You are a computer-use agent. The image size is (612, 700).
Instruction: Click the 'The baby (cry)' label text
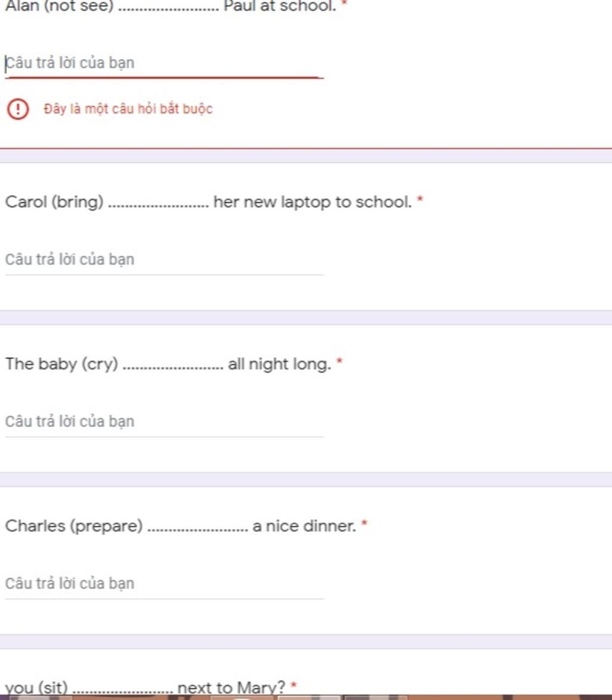62,364
